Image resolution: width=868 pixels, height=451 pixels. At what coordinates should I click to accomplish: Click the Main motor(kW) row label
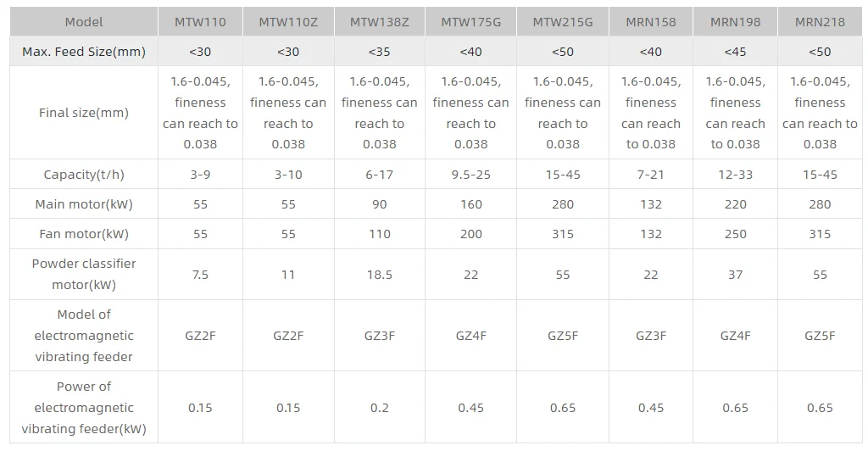[x=84, y=204]
